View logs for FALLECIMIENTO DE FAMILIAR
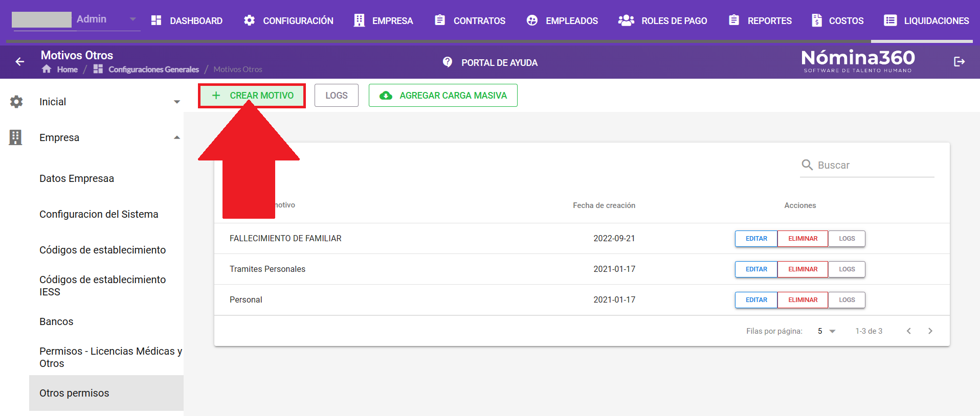 (x=847, y=239)
